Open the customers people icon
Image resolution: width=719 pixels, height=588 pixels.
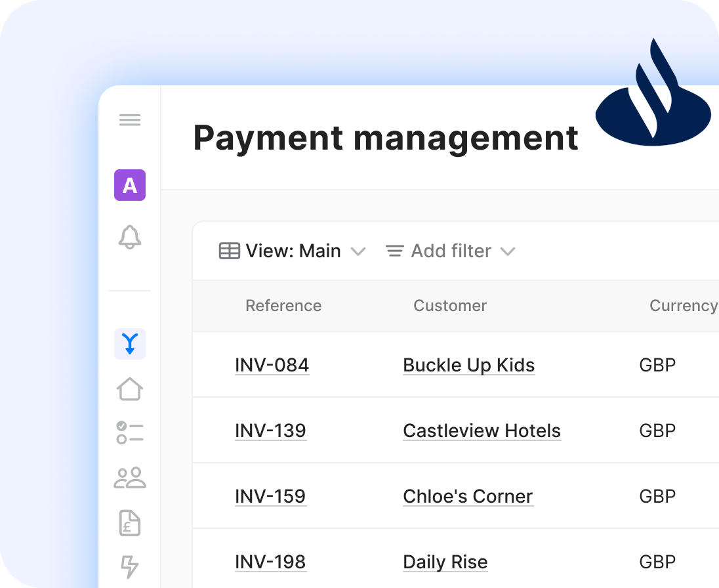pos(130,478)
